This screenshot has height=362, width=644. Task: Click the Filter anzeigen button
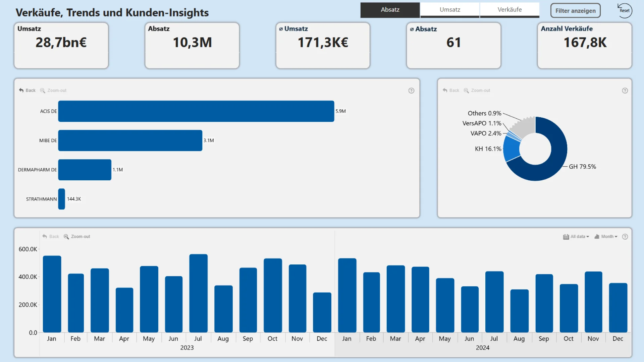point(575,11)
